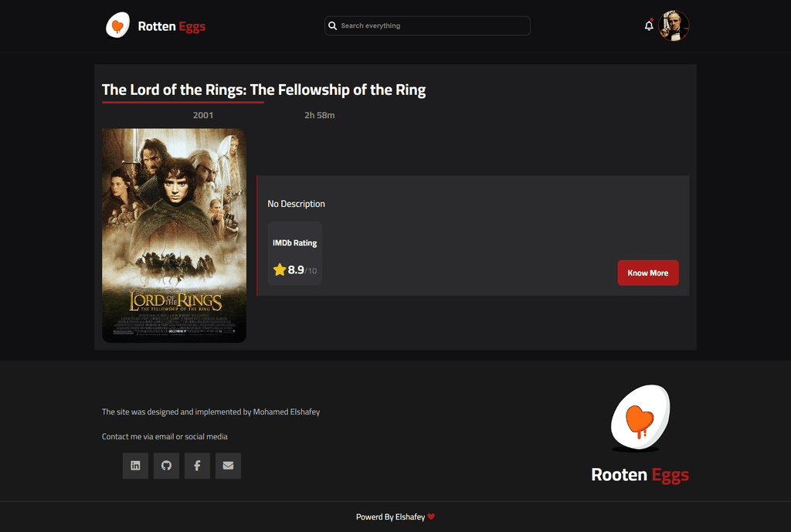Click the notification bell icon
The height and width of the screenshot is (532, 791).
(x=649, y=25)
